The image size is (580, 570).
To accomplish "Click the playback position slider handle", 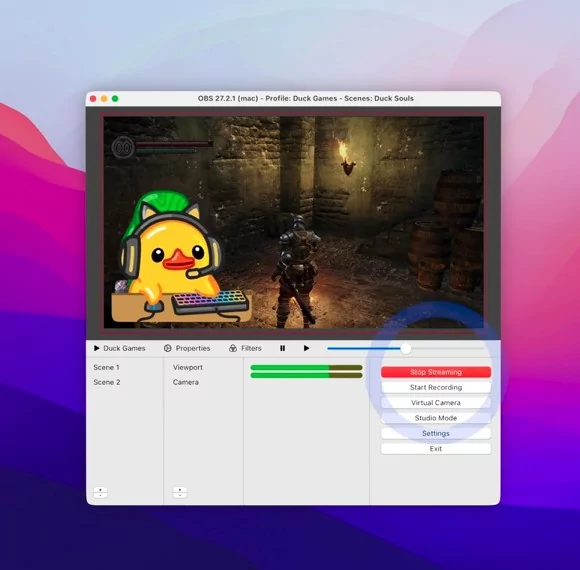I will pos(406,348).
